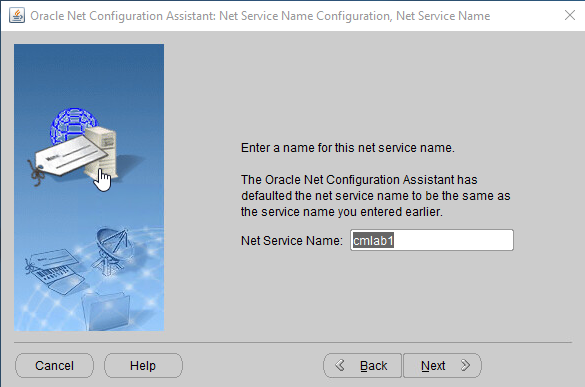Open the Help button
The height and width of the screenshot is (387, 585).
(x=143, y=365)
